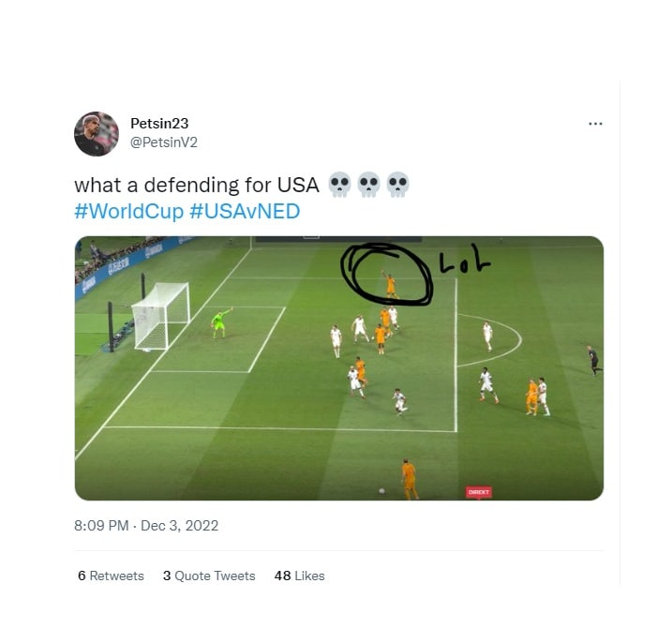This screenshot has height=628, width=672.
Task: Click the red DIREKT badge in the image
Action: click(x=479, y=492)
